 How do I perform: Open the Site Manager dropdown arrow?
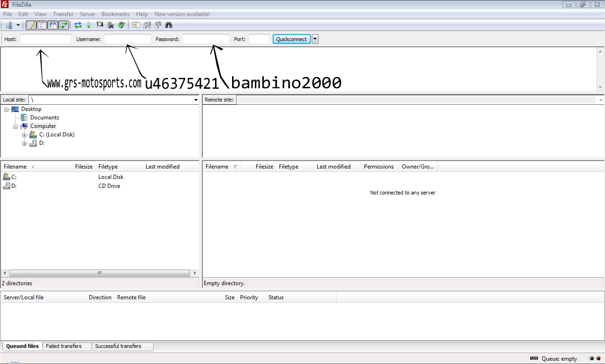pos(18,25)
